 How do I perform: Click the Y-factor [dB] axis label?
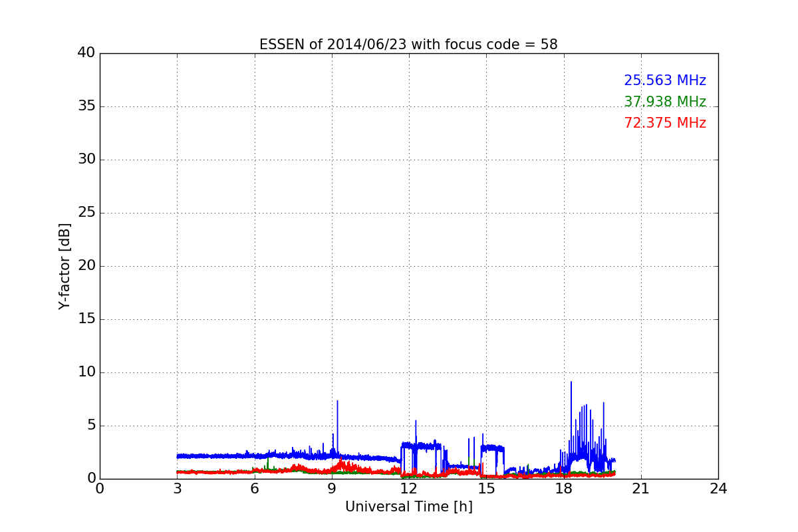pos(65,266)
